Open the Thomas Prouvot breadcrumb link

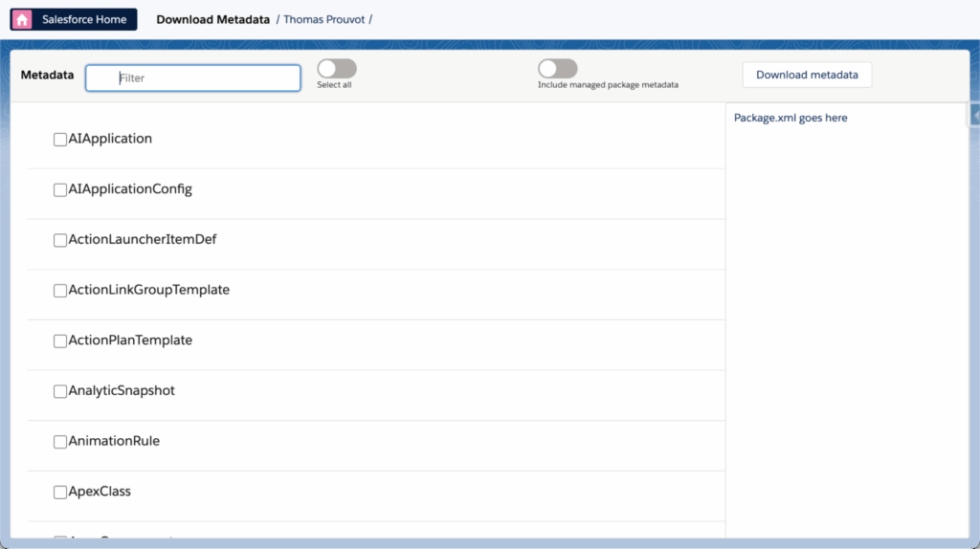pos(323,19)
